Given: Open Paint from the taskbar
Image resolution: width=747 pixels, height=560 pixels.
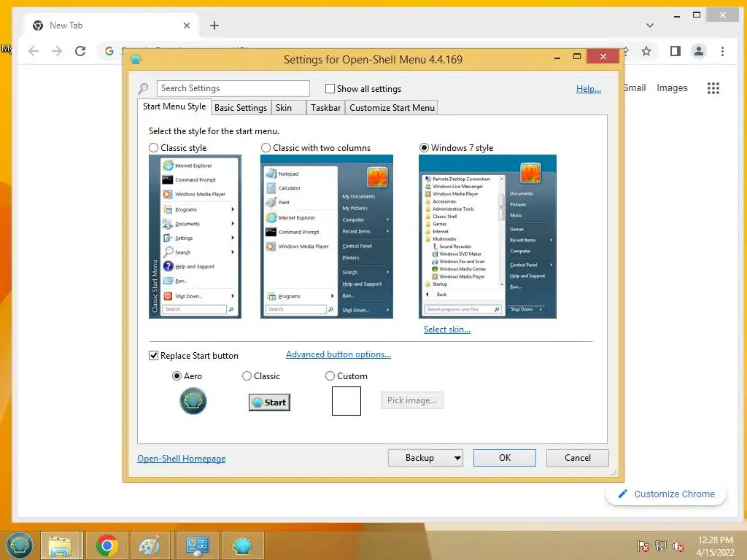Looking at the screenshot, I should pos(149,545).
